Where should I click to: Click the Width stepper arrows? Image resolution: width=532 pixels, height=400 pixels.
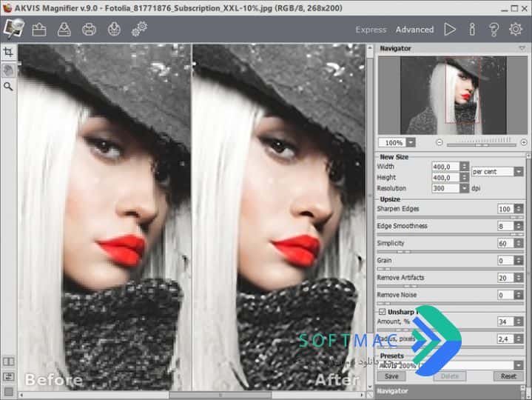465,167
